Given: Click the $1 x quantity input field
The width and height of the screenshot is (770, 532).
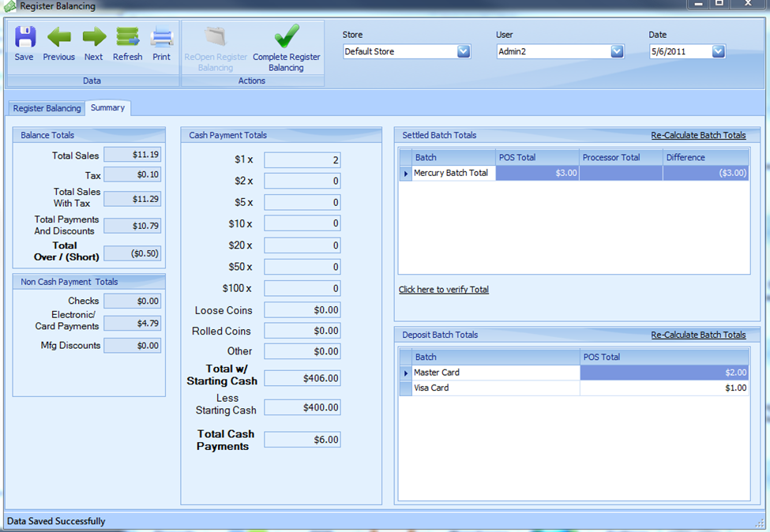Looking at the screenshot, I should coord(302,160).
